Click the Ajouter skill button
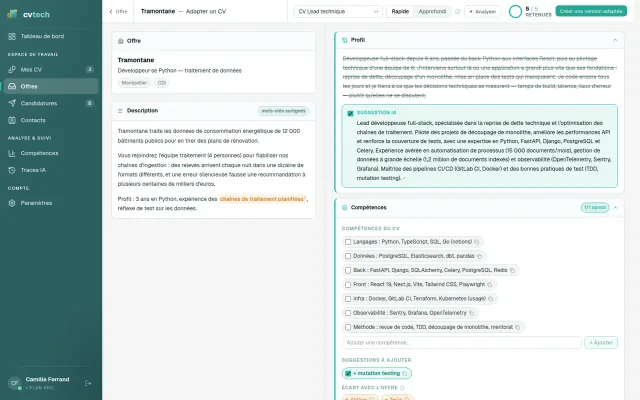640x400 pixels. (601, 342)
